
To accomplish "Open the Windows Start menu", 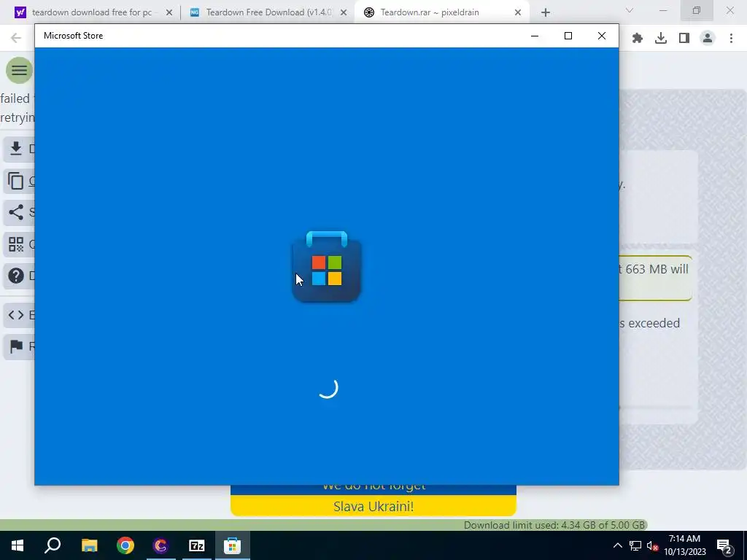I will click(x=18, y=545).
